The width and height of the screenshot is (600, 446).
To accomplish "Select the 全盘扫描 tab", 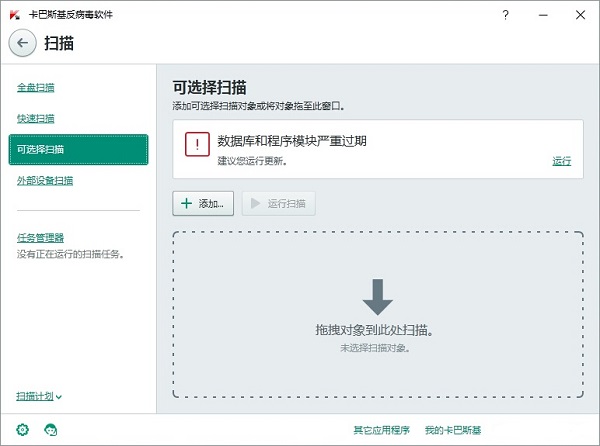I will [36, 87].
